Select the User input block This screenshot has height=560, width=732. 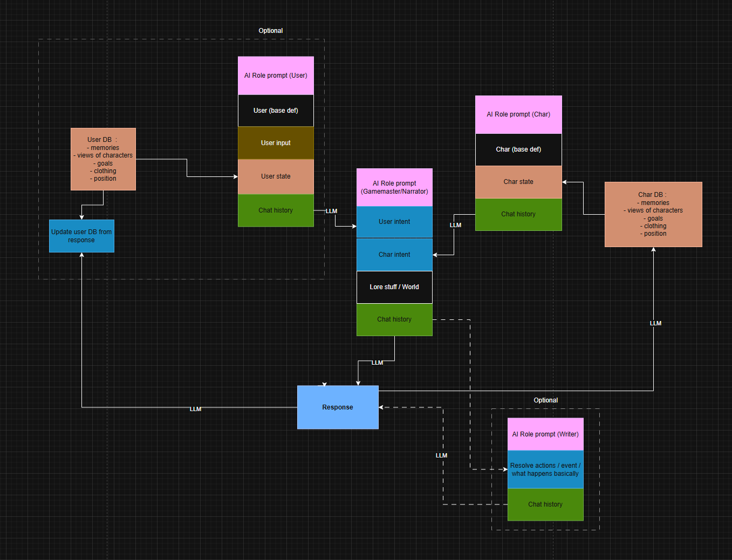coord(276,143)
